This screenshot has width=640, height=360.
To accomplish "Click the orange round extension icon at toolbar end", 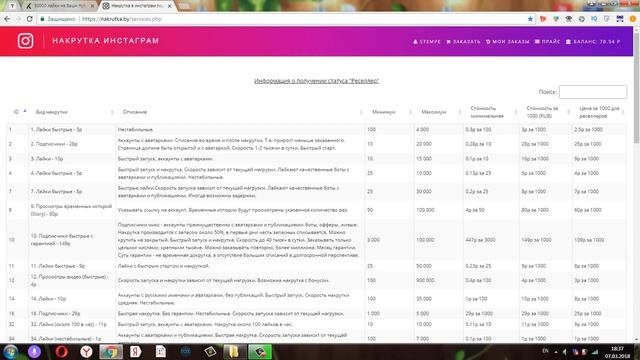I will click(x=633, y=19).
